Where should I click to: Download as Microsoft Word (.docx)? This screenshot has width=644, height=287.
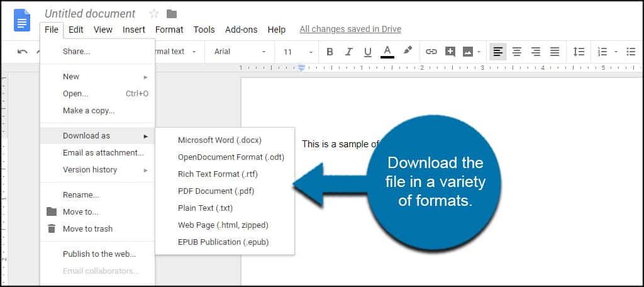point(225,140)
